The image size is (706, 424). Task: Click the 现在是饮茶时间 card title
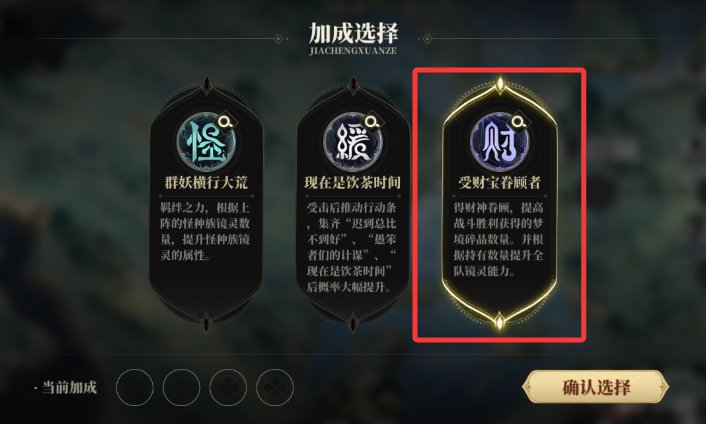(353, 182)
